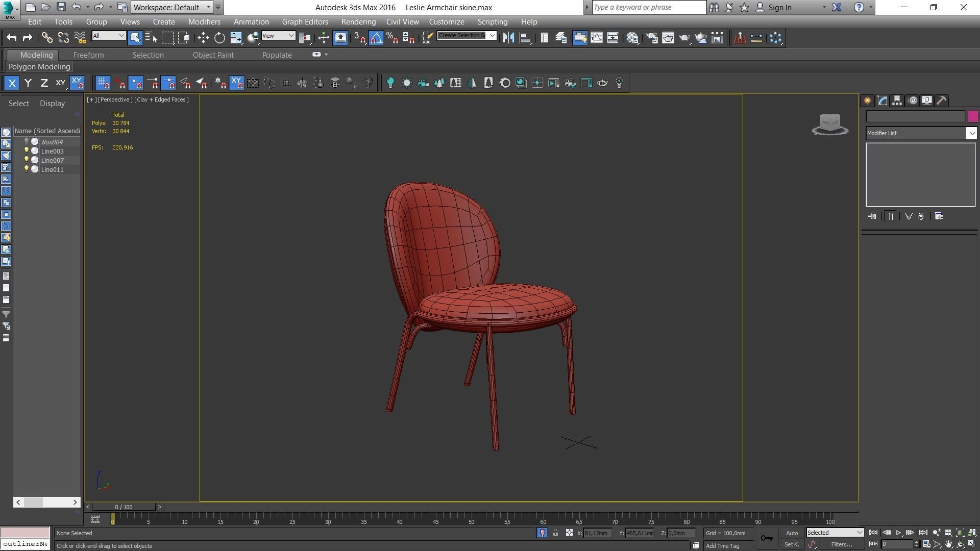Viewport: 980px width, 551px height.
Task: Activate Select and Move tool
Action: [203, 38]
